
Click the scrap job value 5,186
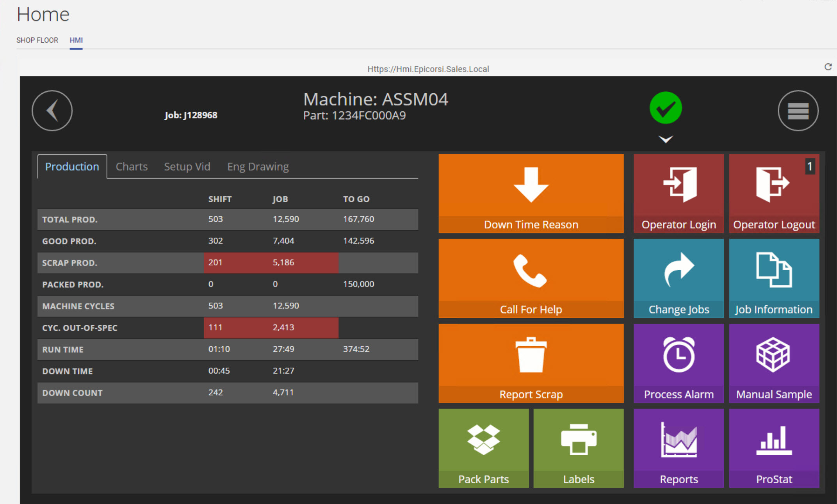point(283,262)
